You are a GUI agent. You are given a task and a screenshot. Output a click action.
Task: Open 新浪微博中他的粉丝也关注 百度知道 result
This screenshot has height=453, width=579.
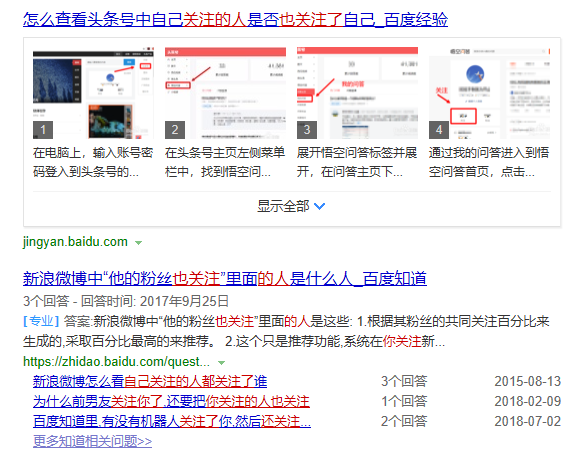pyautogui.click(x=225, y=279)
